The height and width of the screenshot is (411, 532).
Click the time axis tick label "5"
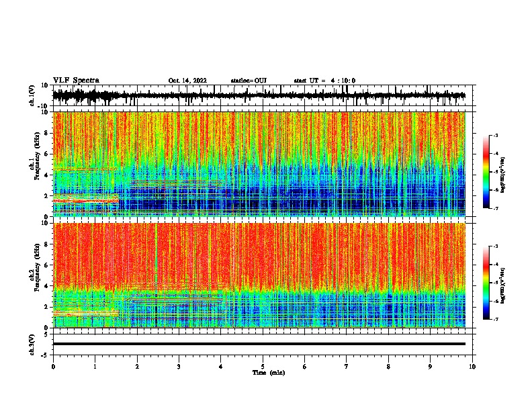tap(263, 367)
